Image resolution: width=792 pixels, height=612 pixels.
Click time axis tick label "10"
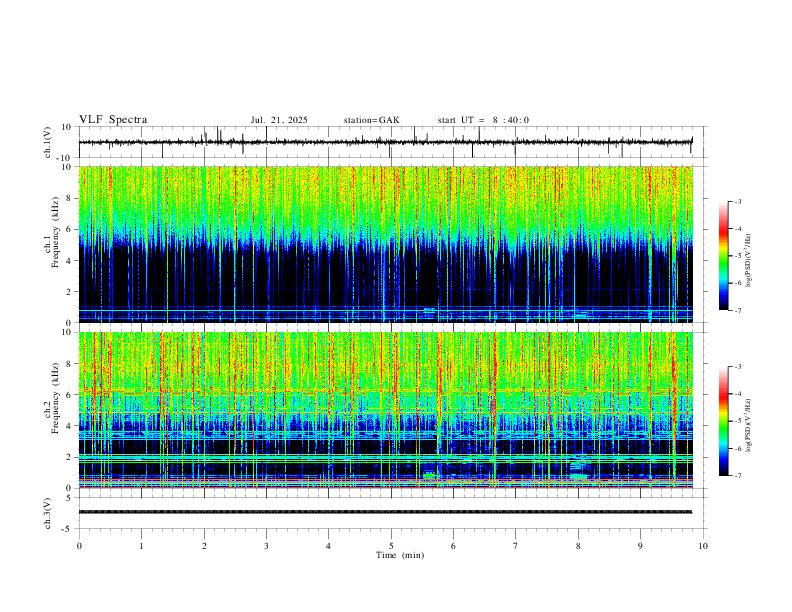point(703,546)
